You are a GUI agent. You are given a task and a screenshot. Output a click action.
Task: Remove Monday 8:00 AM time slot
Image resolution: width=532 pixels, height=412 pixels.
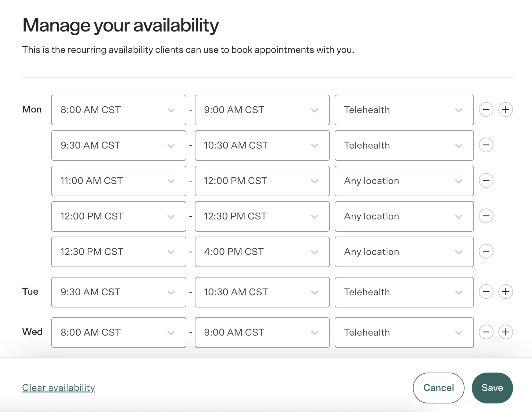click(486, 109)
